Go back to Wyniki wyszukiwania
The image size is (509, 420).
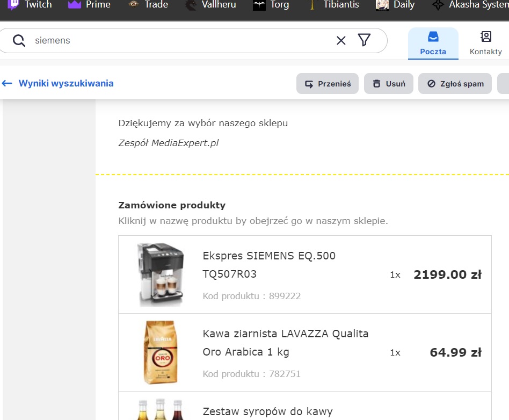click(x=58, y=83)
